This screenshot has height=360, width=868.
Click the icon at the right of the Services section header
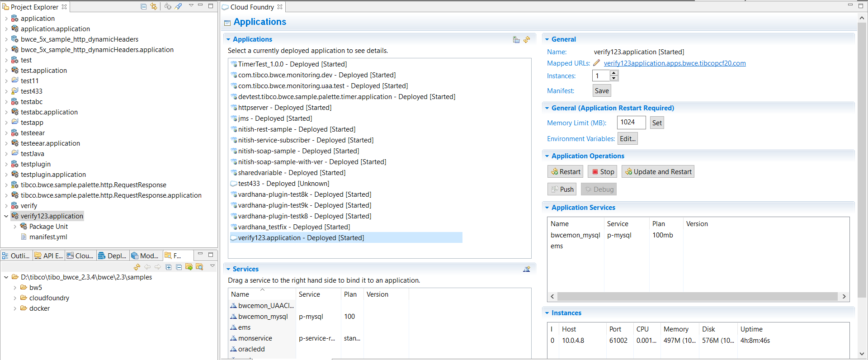coord(527,269)
